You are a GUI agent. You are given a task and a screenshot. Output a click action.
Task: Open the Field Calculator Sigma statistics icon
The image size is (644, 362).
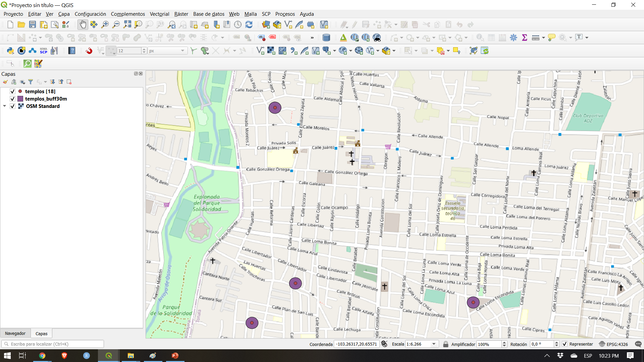pos(525,38)
